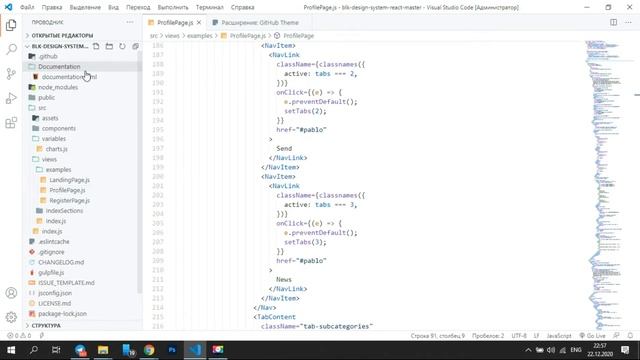The width and height of the screenshot is (640, 360).
Task: Change JavaScript language mode in status bar
Action: 559,336
